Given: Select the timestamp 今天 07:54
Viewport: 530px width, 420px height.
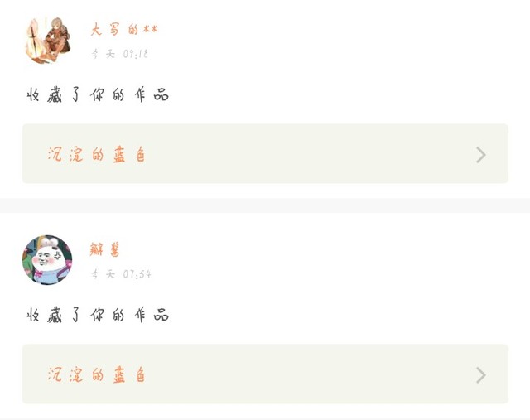Looking at the screenshot, I should pyautogui.click(x=121, y=274).
